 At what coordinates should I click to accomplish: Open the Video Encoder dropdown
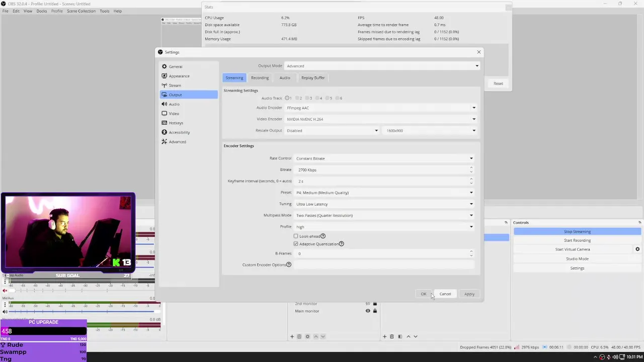[381, 119]
